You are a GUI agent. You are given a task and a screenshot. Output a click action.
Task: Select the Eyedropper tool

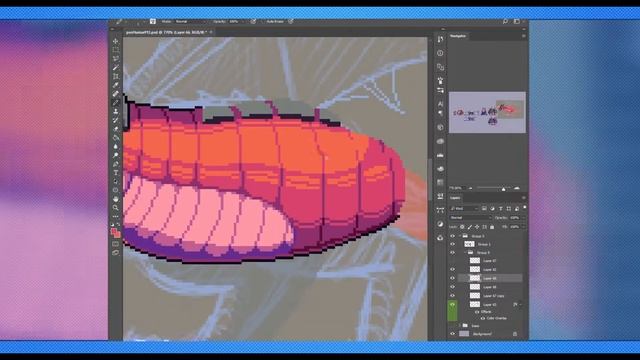(116, 85)
